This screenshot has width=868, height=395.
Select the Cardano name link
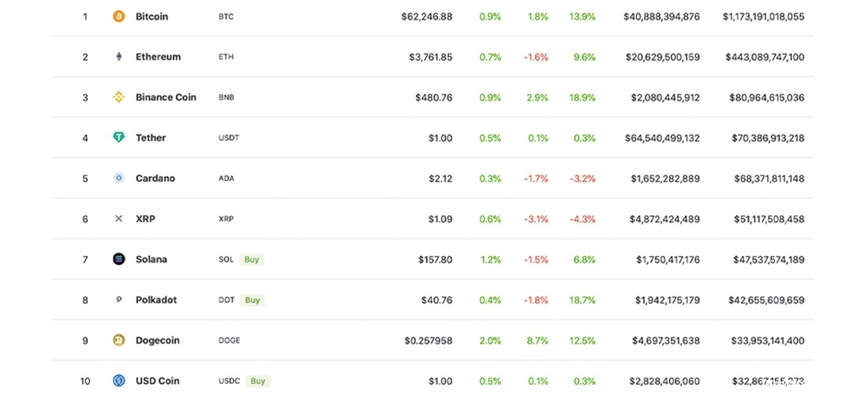(x=155, y=179)
